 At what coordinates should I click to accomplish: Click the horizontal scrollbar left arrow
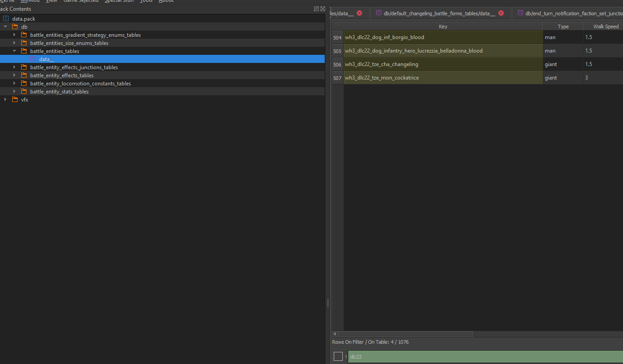[x=335, y=334]
